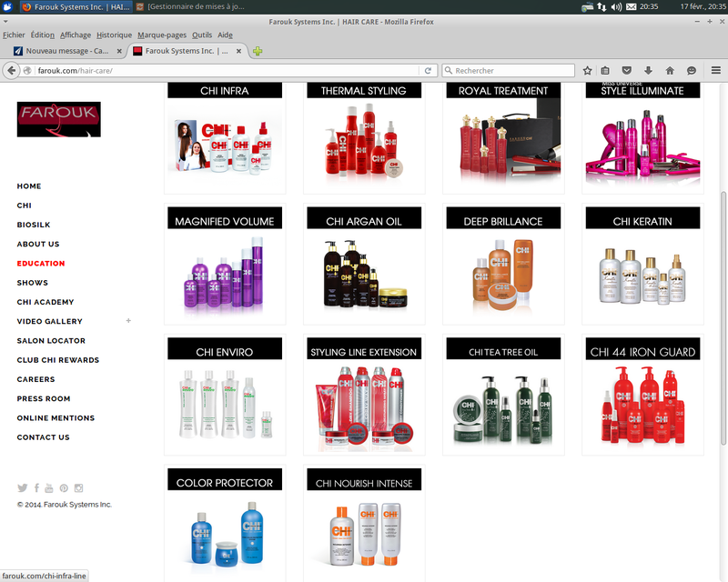
Task: Switch to Gestionnaire de mises à jour window
Action: [x=190, y=6]
